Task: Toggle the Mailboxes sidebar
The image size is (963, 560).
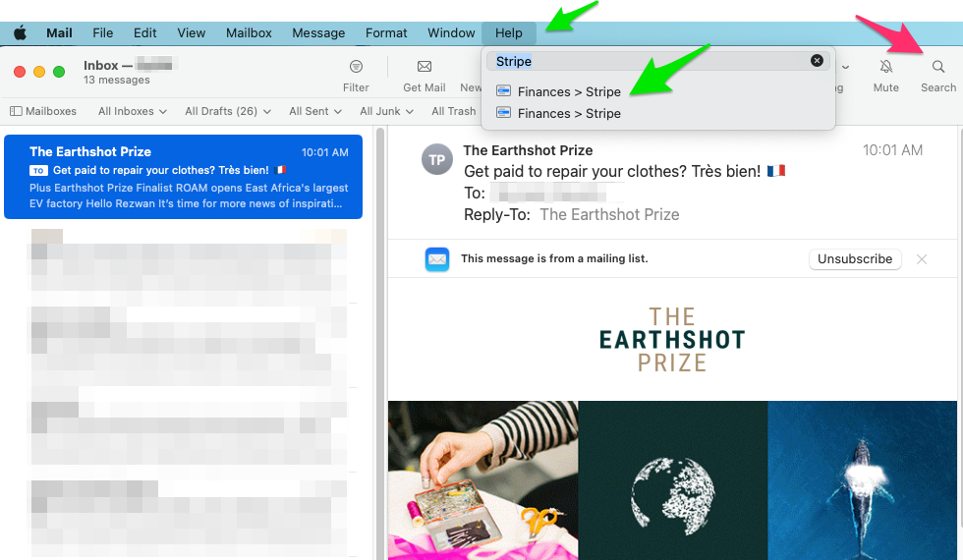Action: pyautogui.click(x=43, y=111)
